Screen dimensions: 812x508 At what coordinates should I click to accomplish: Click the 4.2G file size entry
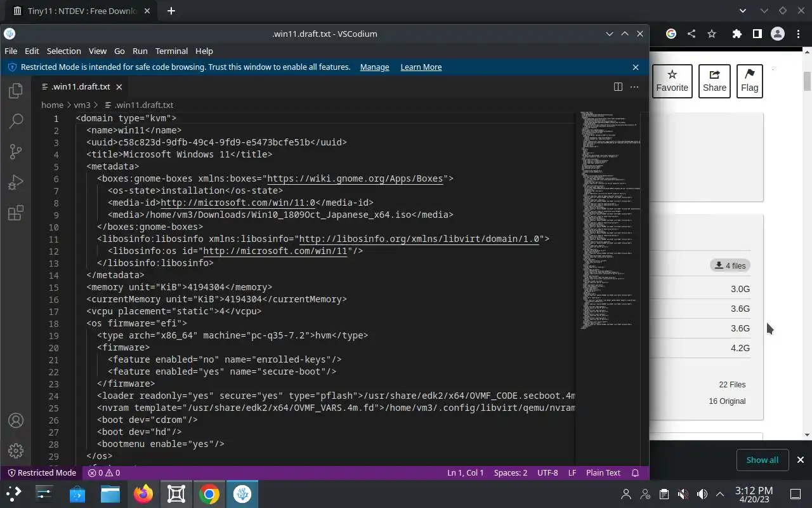[x=740, y=348]
